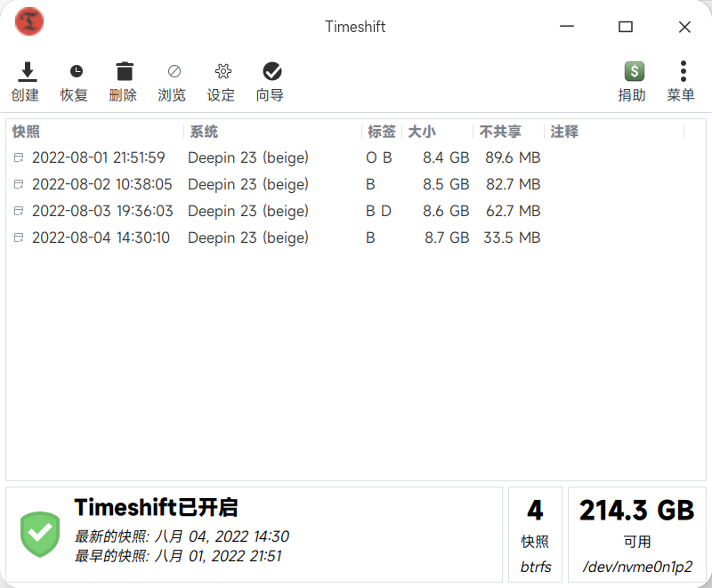
Task: Click the 'B D' tag cell
Action: (x=379, y=211)
